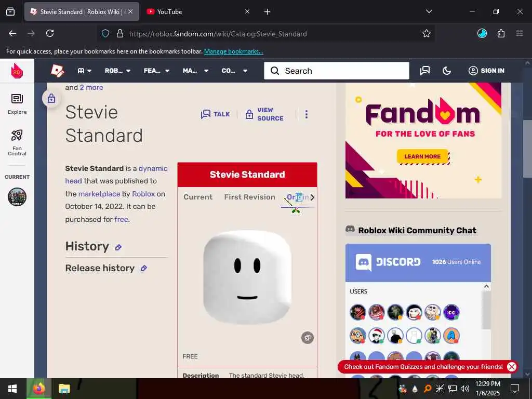
Task: Edit the Release history pencil icon
Action: tap(144, 269)
